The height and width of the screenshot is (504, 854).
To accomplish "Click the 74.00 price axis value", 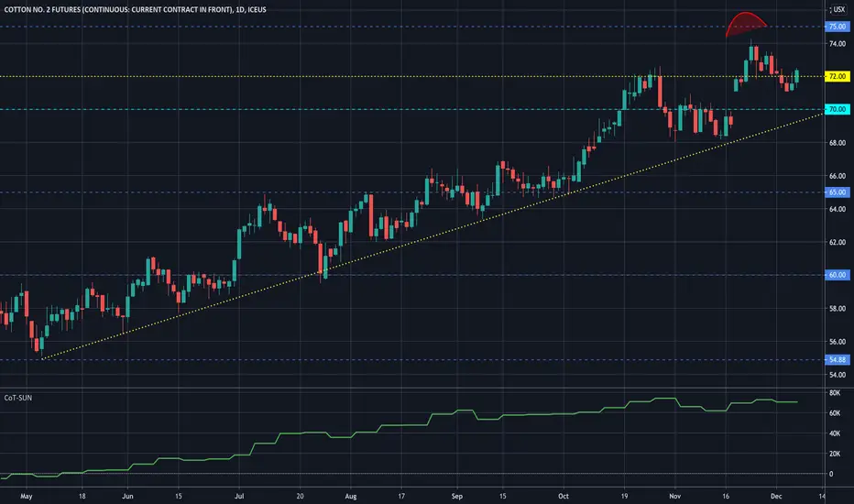I will click(838, 44).
